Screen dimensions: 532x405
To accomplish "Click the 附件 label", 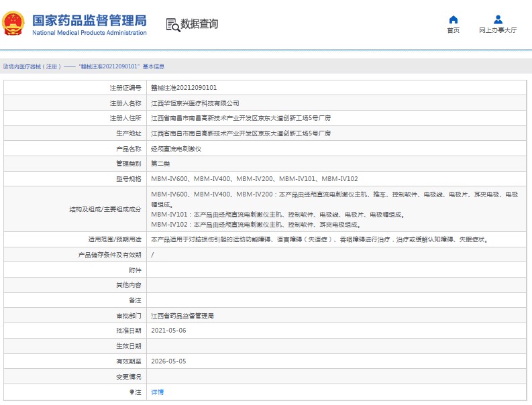I will pyautogui.click(x=135, y=270).
